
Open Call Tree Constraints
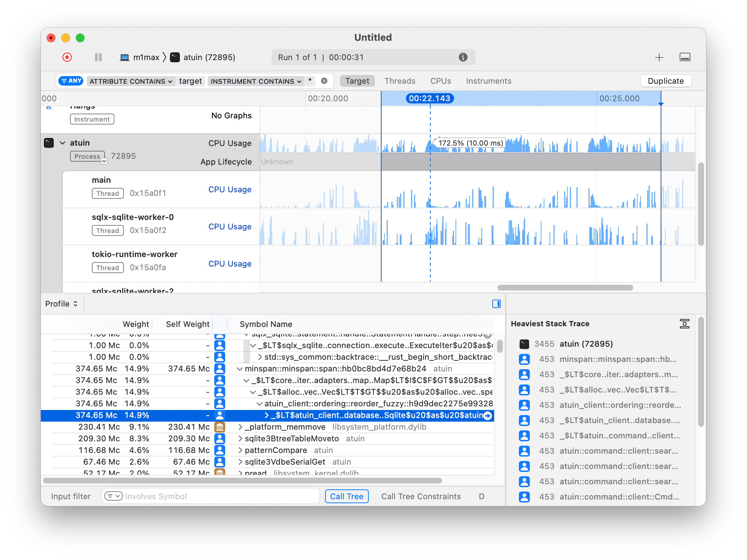point(421,496)
